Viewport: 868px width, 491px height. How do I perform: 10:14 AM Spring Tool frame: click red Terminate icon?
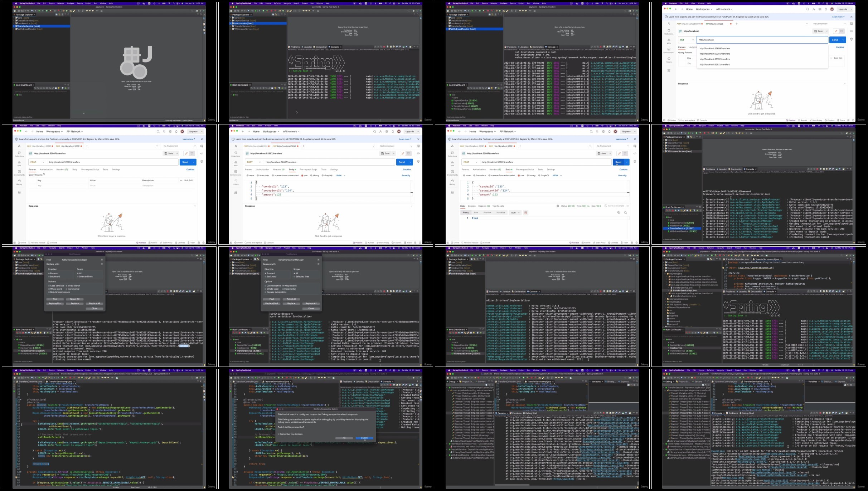pos(168,291)
